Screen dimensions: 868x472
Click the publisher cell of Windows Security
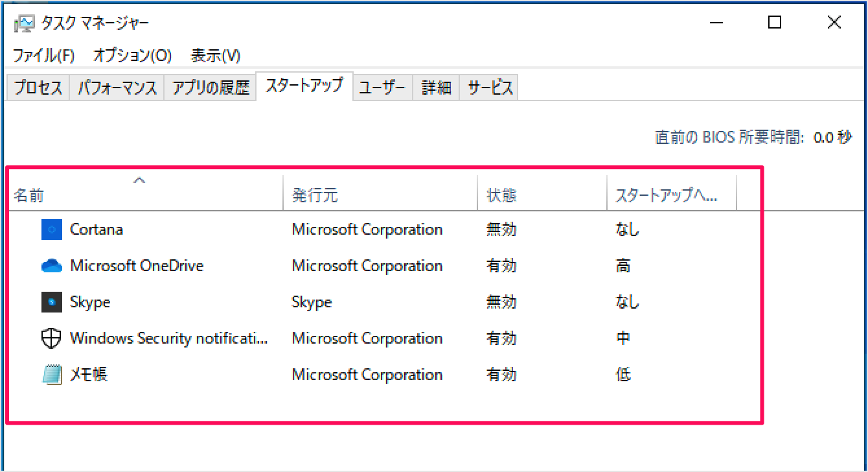click(x=367, y=338)
